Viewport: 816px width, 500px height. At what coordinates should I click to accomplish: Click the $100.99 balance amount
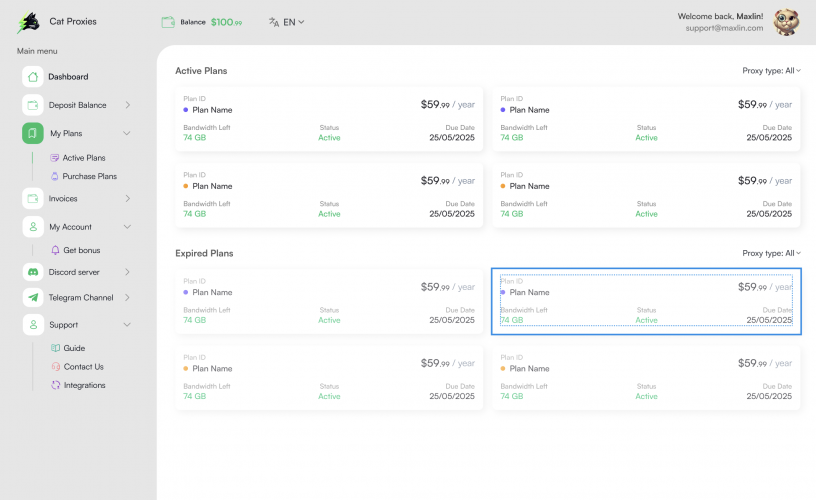pos(226,22)
